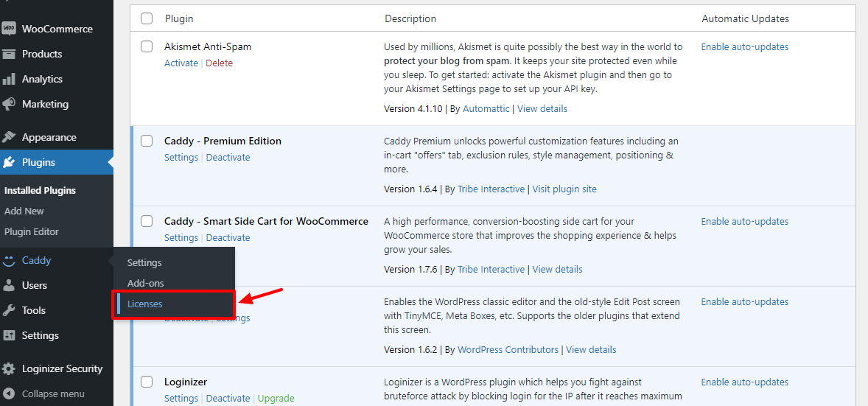
Task: Open Add-ons in Caddy submenu
Action: click(145, 283)
